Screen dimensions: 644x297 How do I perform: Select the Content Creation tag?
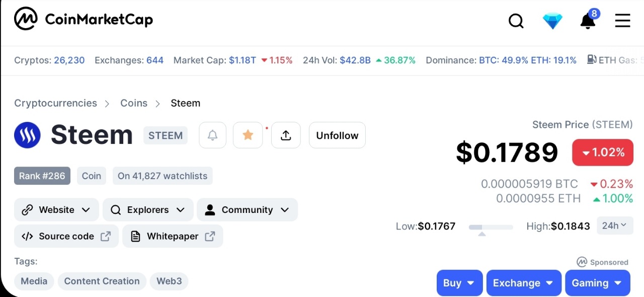click(x=102, y=281)
